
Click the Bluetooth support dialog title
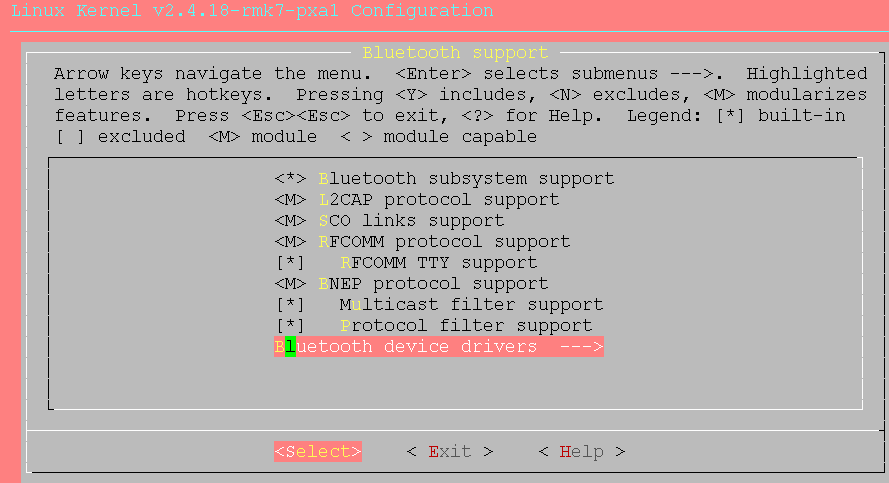click(455, 53)
